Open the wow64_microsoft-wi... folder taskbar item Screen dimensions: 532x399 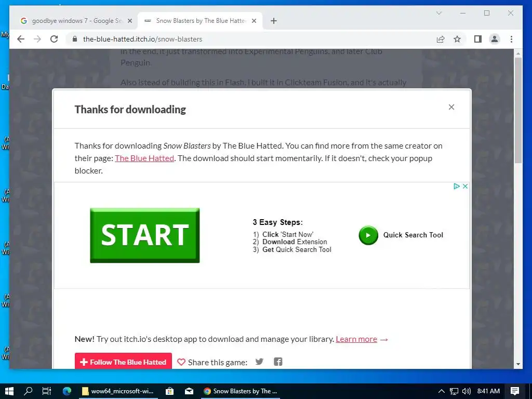(x=119, y=391)
